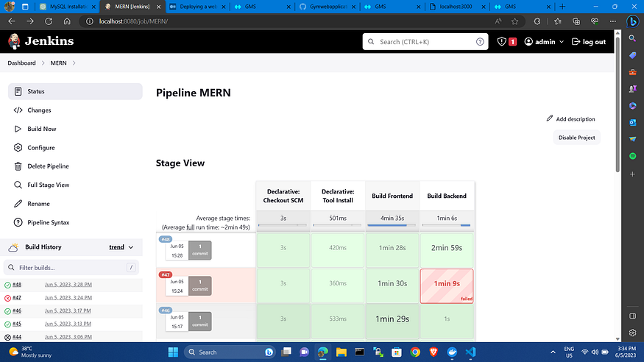
Task: Open a new browser tab
Action: click(562, 7)
